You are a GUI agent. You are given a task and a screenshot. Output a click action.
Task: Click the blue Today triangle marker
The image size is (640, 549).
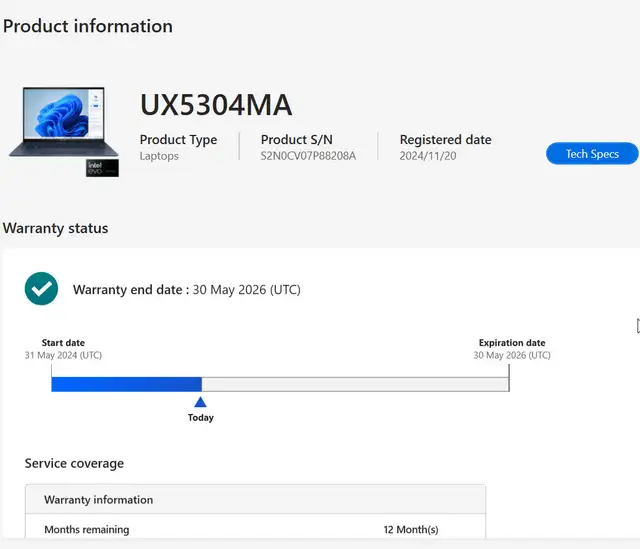200,402
